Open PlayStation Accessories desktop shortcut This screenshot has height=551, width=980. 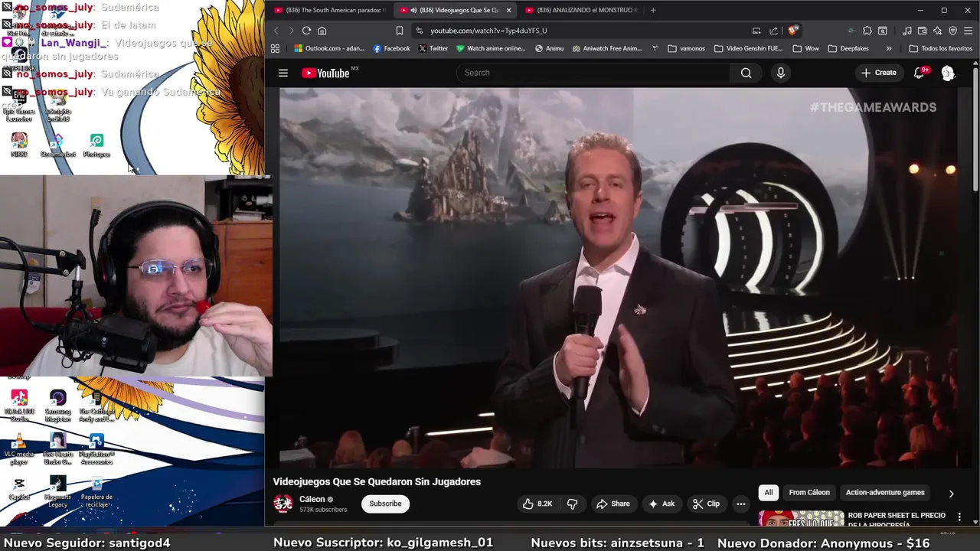(x=96, y=450)
